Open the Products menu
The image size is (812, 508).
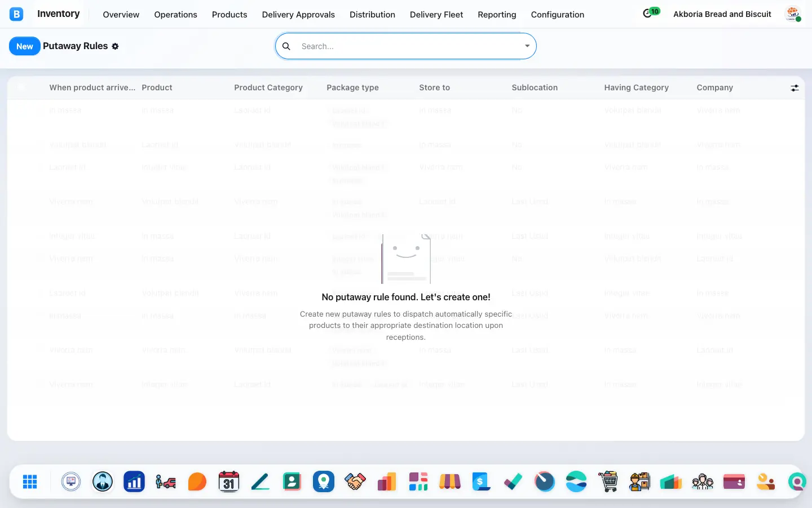coord(230,15)
